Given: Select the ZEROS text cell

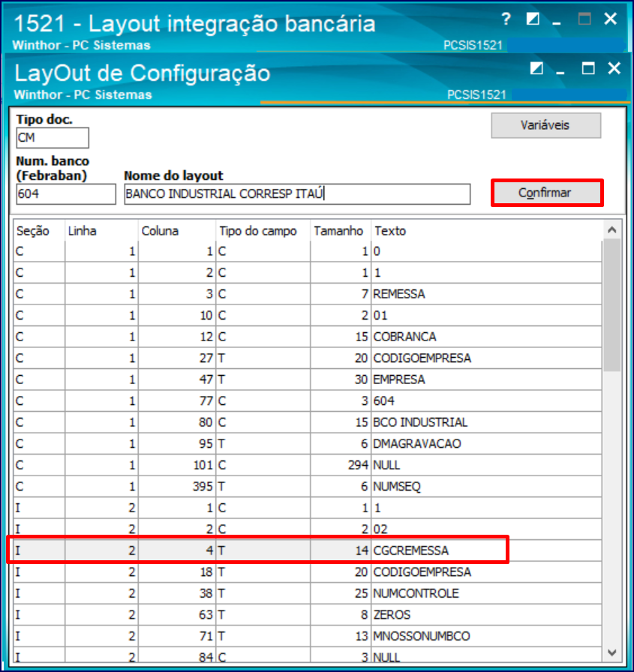Looking at the screenshot, I should pos(486,615).
